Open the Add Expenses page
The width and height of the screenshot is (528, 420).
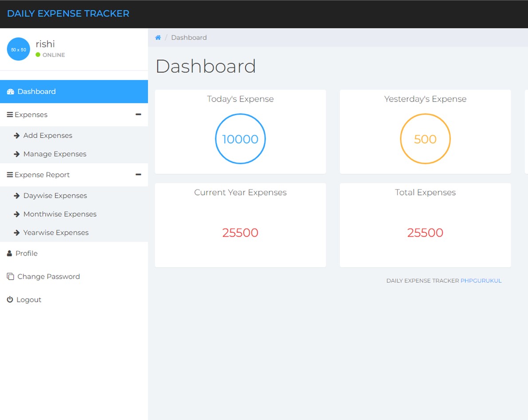47,135
